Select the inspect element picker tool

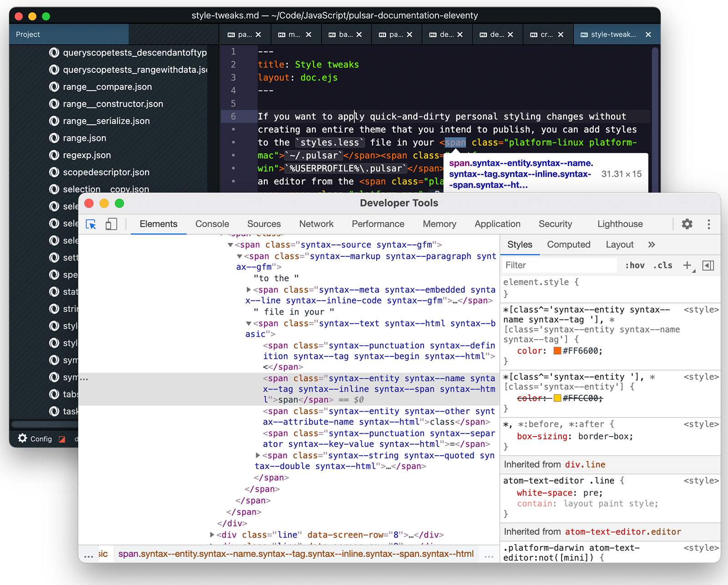tap(91, 224)
